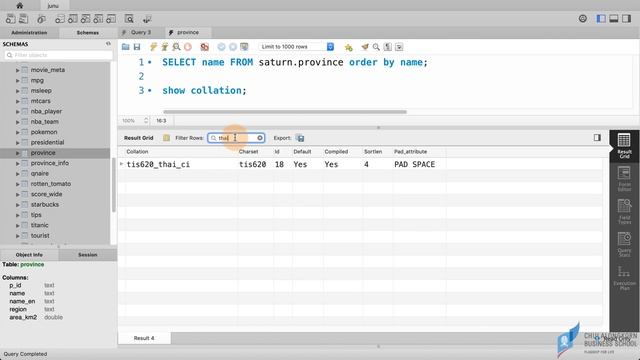This screenshot has height=360, width=640.
Task: Open a SQL script file in new tab
Action: coord(24,19)
